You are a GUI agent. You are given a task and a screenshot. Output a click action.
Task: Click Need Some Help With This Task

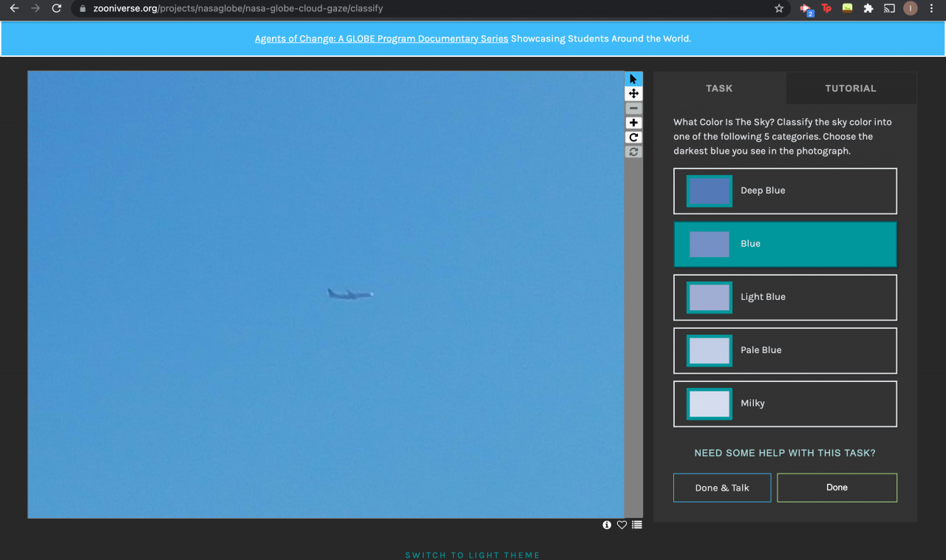click(785, 453)
